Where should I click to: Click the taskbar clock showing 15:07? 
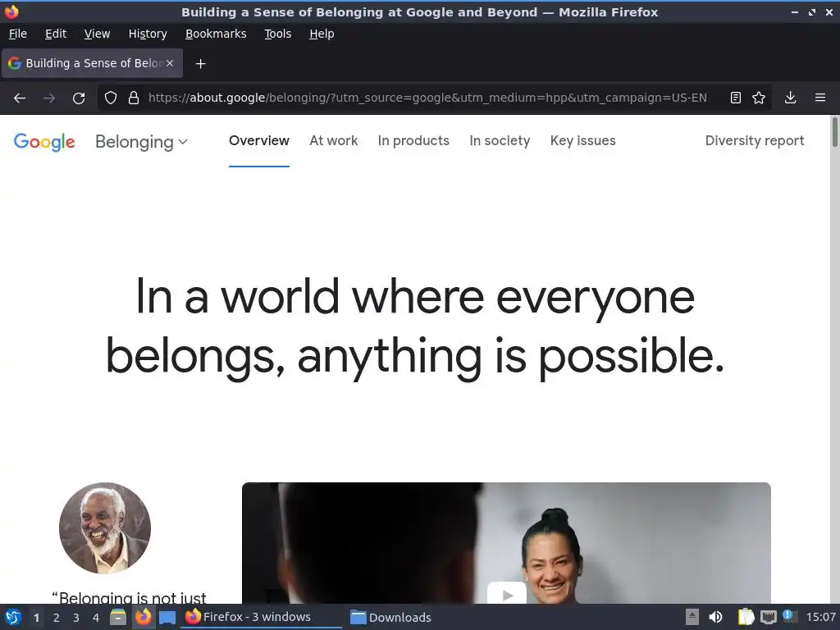coord(820,617)
